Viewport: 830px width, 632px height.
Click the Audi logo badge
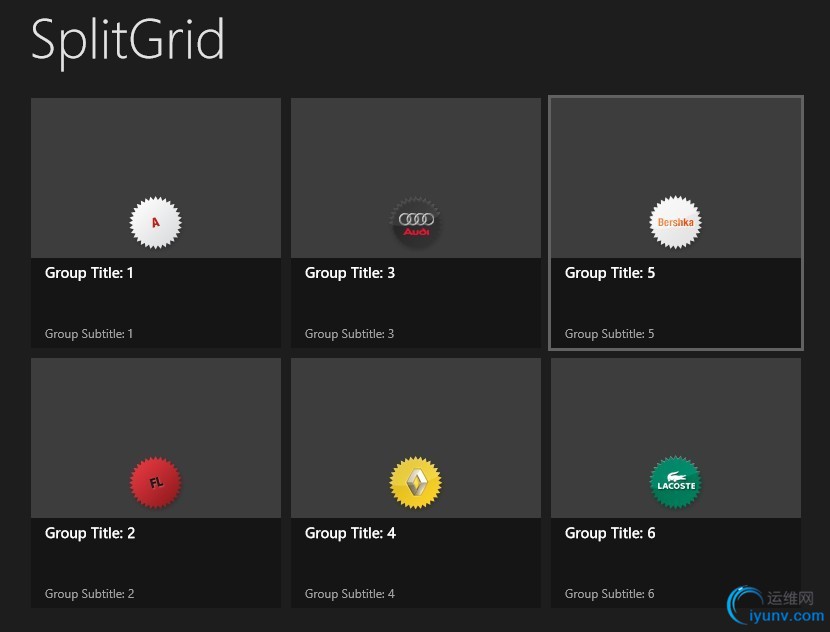(416, 222)
